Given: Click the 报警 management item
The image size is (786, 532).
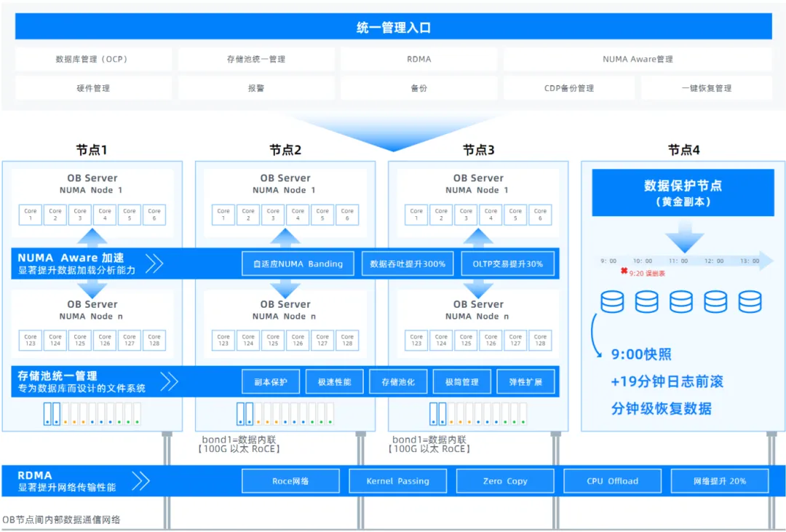Looking at the screenshot, I should [x=256, y=88].
